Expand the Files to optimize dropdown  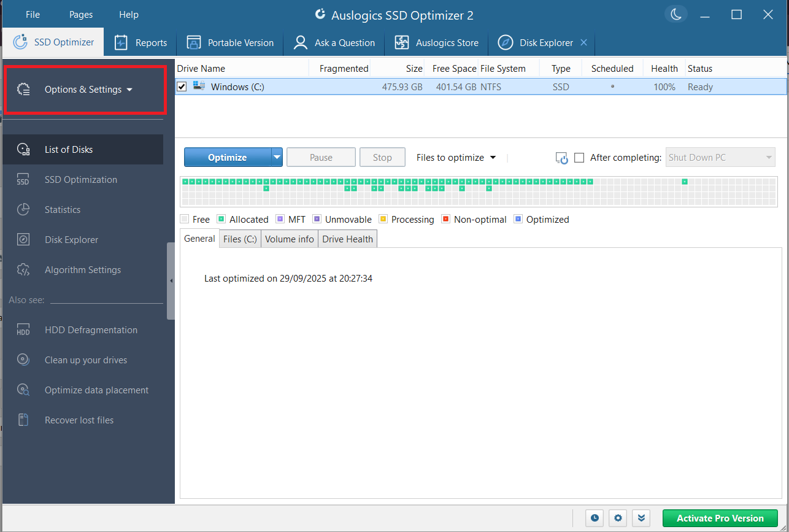(x=493, y=157)
